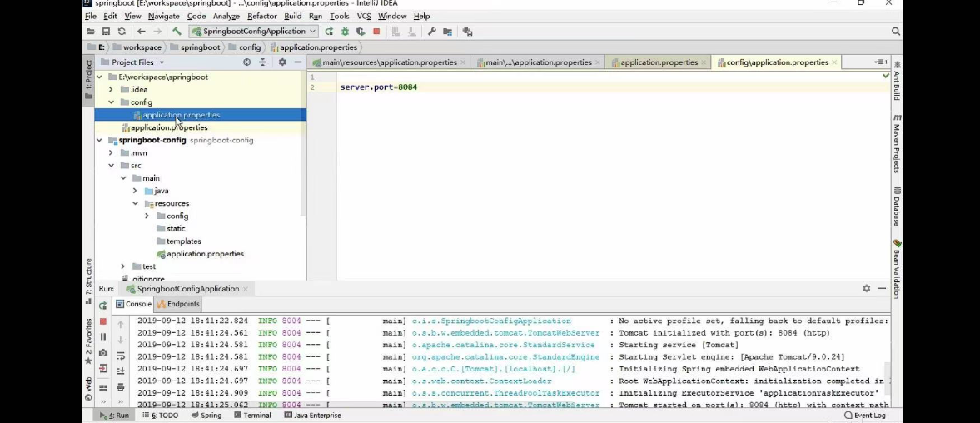Screen dimensions: 980x423
Task: Rerun application in the Run panel
Action: [103, 306]
